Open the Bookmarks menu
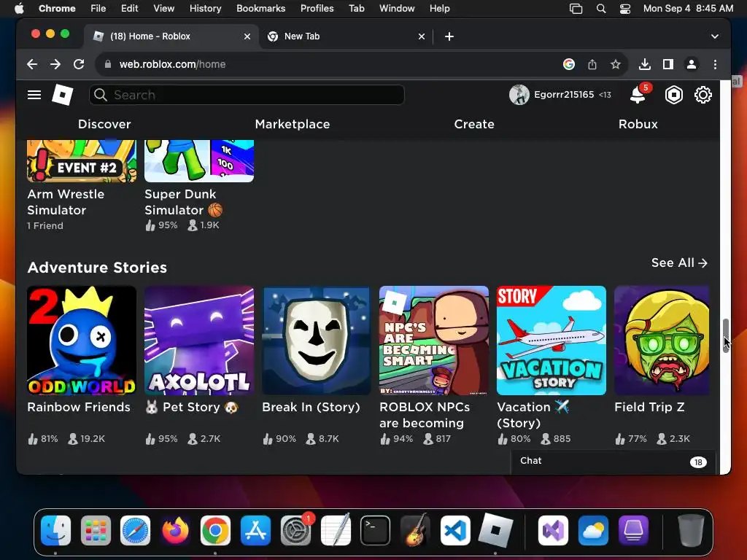The height and width of the screenshot is (560, 747). pos(260,8)
